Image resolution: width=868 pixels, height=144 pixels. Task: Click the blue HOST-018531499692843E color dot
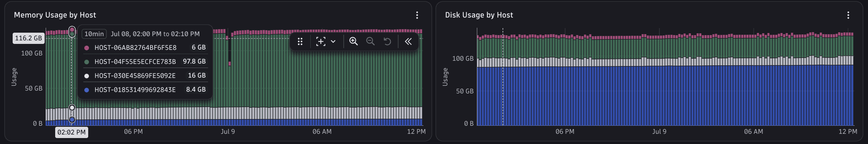pyautogui.click(x=86, y=90)
